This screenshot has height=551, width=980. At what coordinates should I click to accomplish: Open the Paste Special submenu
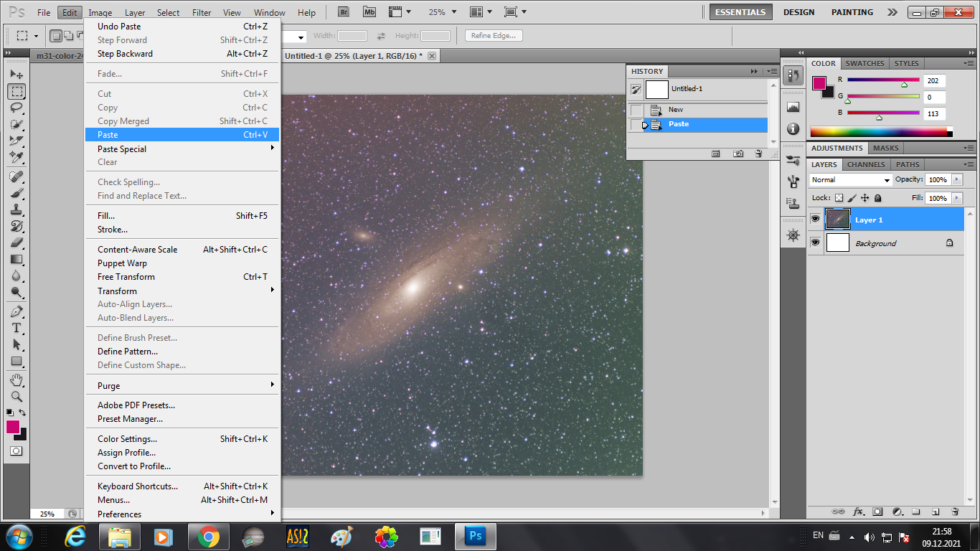(182, 149)
